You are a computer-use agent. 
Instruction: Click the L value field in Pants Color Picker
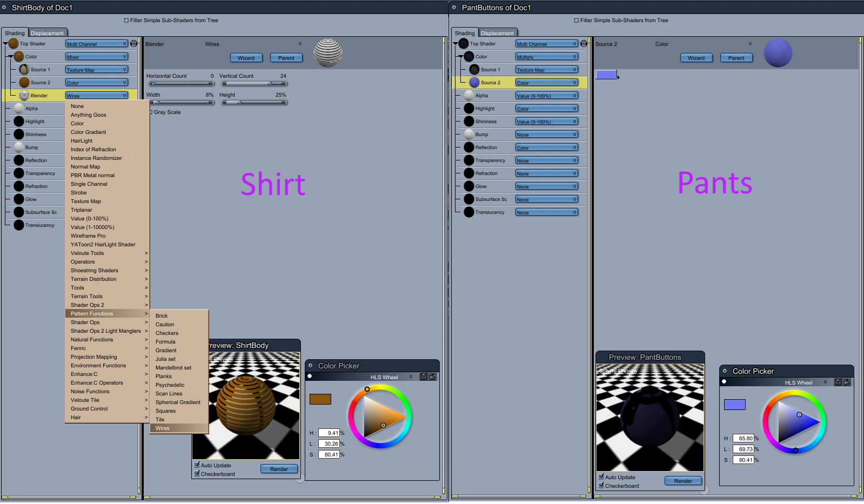744,449
